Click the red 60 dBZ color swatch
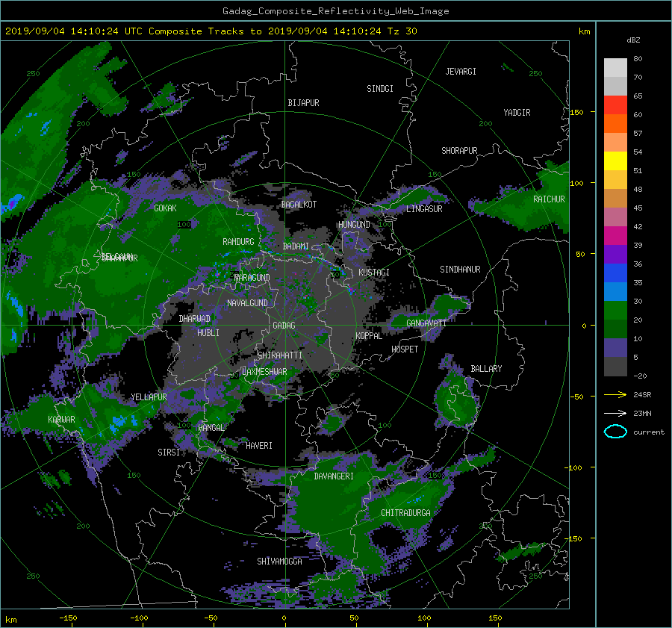Screen dimensions: 672x628 click(615, 105)
